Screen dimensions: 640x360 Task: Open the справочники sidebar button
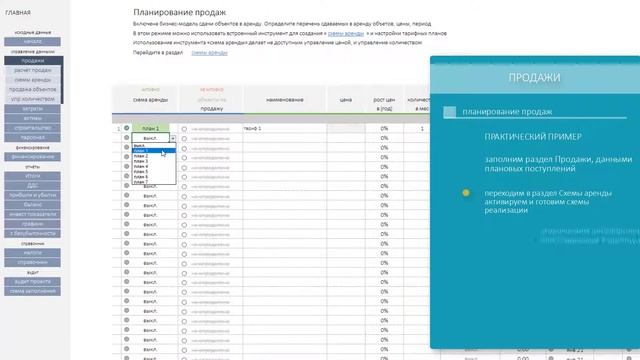[x=33, y=262]
